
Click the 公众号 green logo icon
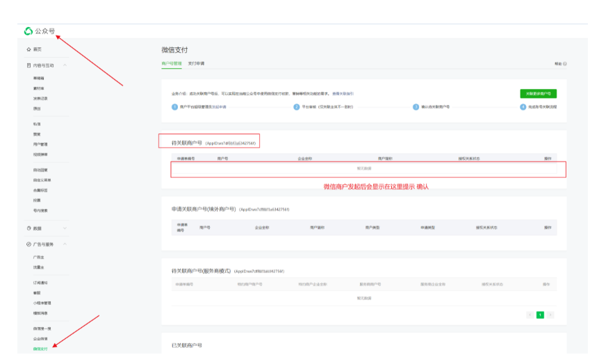[x=28, y=31]
